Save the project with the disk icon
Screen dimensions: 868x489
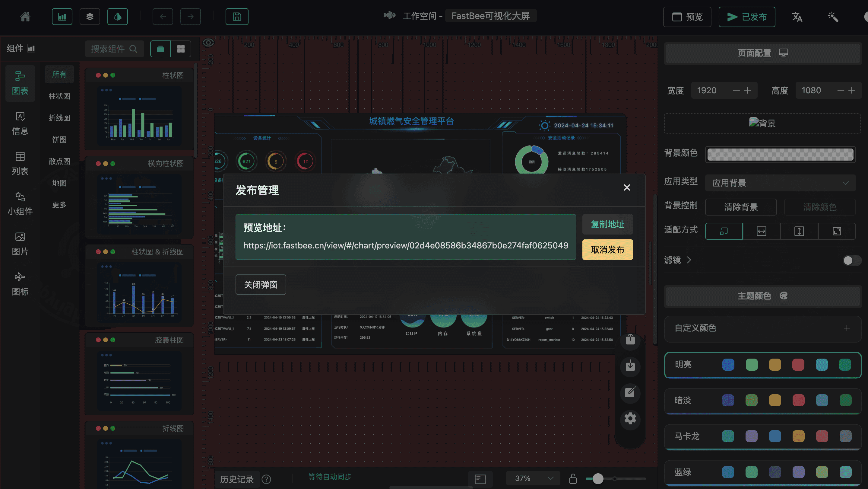237,17
